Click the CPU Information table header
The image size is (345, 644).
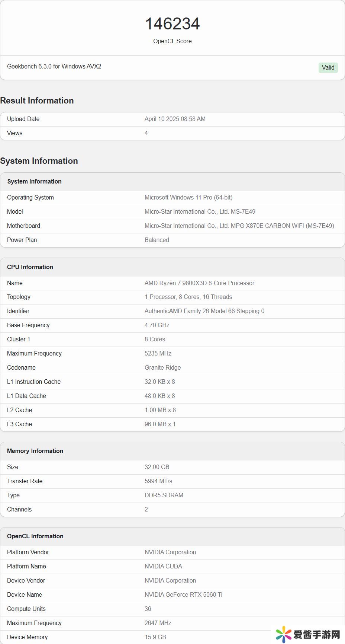tap(30, 267)
